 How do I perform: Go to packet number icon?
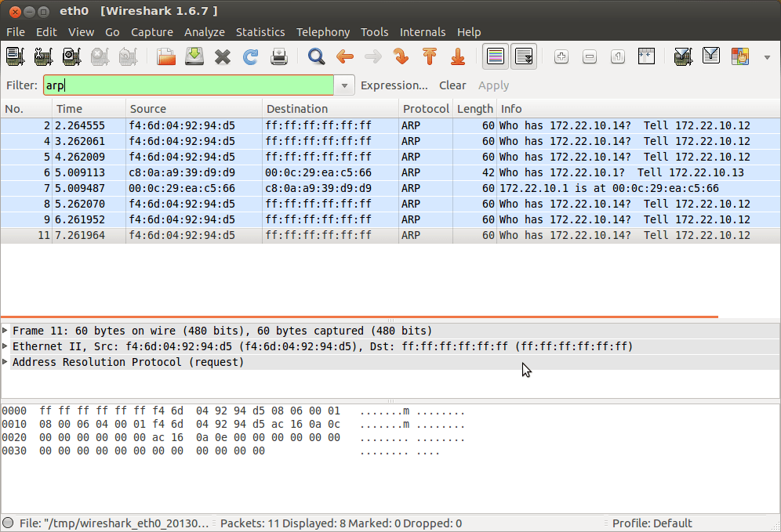click(x=401, y=56)
